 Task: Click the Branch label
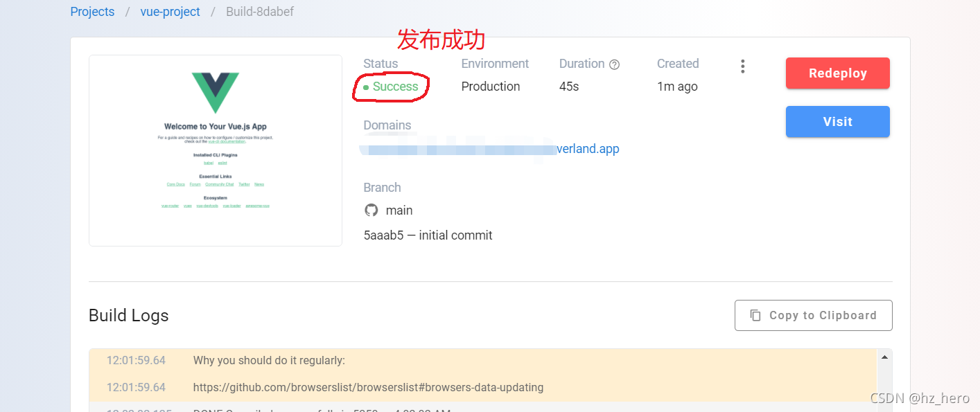pos(382,188)
